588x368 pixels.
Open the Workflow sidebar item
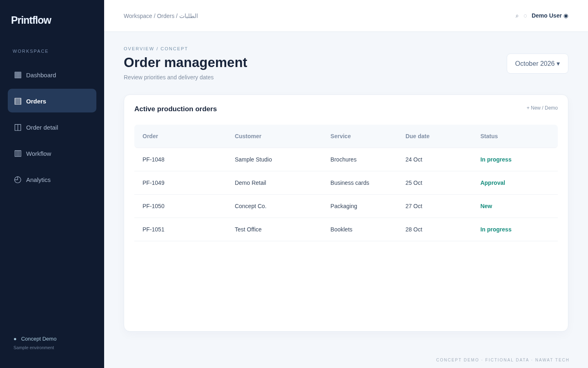pos(52,153)
